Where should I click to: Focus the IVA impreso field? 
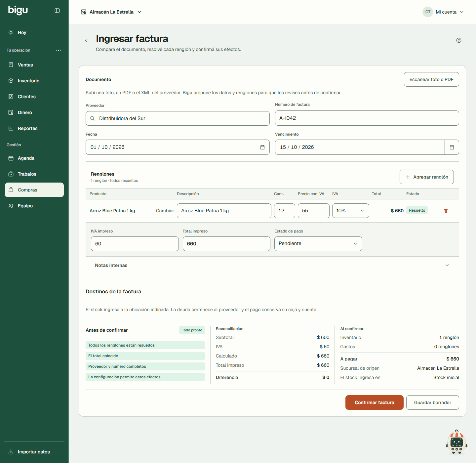click(135, 244)
